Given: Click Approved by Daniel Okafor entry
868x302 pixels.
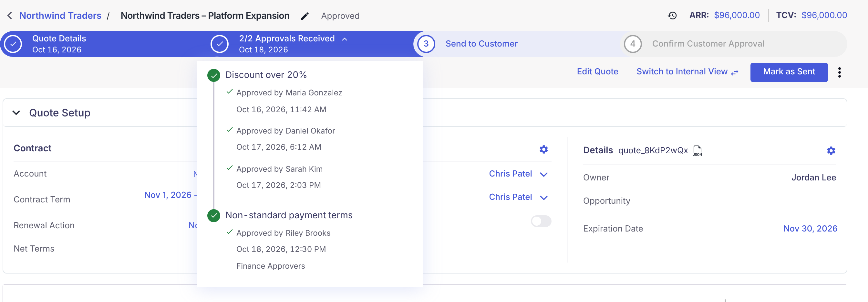Looking at the screenshot, I should [285, 131].
